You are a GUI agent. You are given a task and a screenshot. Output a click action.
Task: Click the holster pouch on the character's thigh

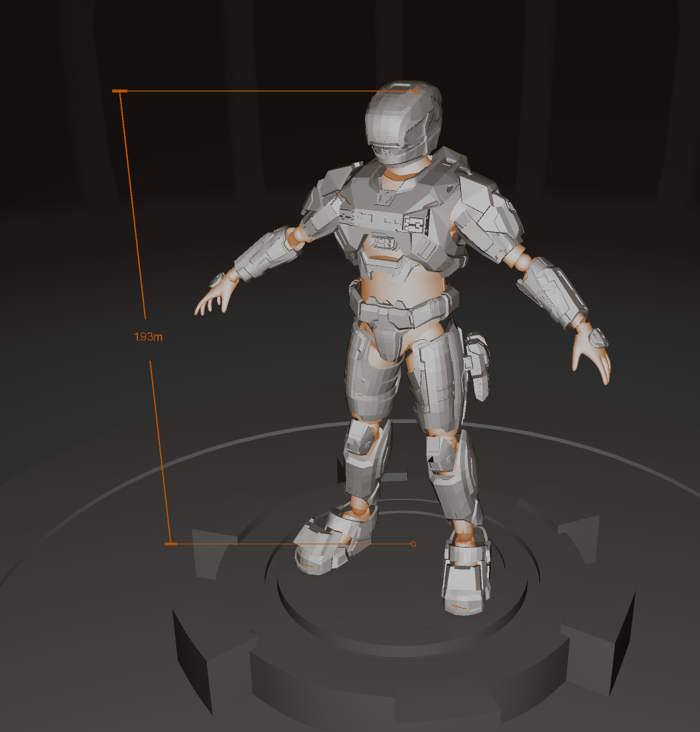coord(477,365)
